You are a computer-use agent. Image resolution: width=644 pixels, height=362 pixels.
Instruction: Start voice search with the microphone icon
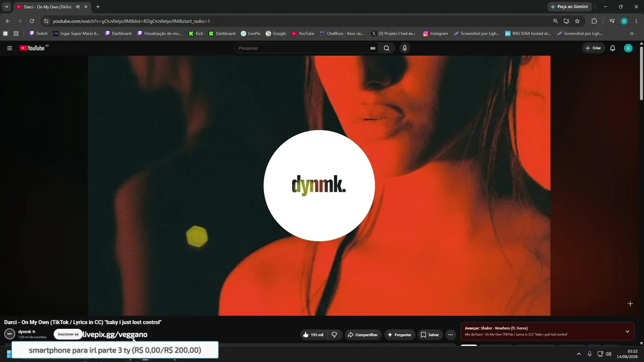tap(405, 48)
